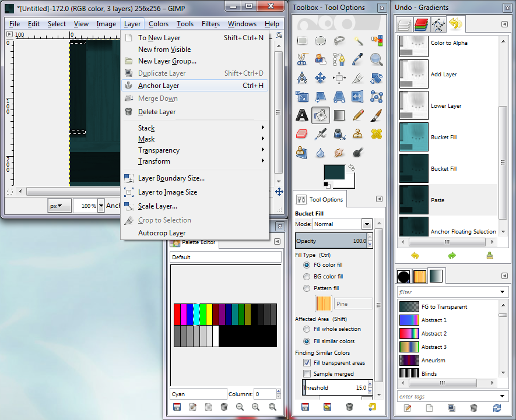Select the Text tool
The height and width of the screenshot is (420, 516).
tap(302, 115)
